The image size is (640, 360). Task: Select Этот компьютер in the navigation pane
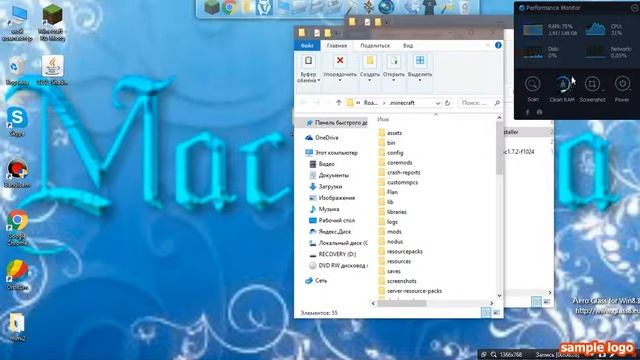[x=332, y=153]
